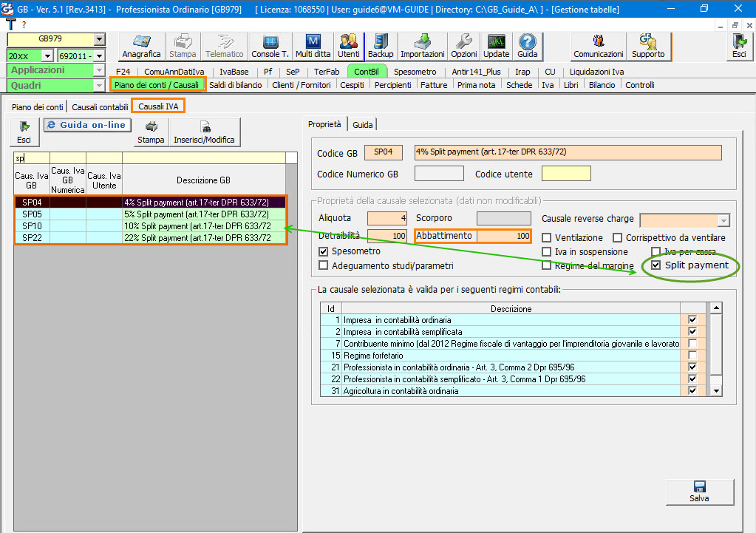Open the Guida tab beside Proprietà

(363, 125)
